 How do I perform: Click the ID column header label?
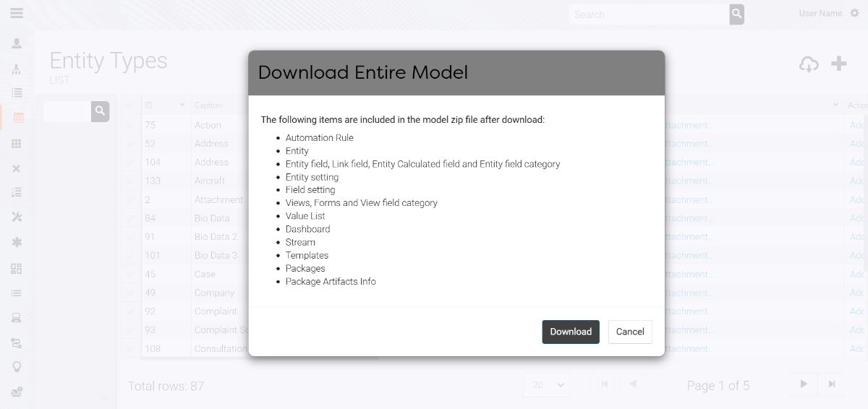[149, 106]
